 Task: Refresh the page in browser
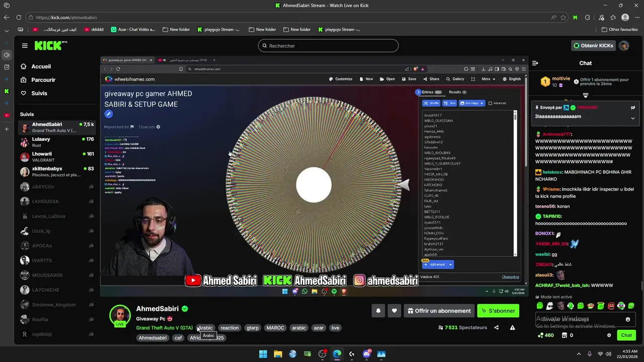coord(18,17)
